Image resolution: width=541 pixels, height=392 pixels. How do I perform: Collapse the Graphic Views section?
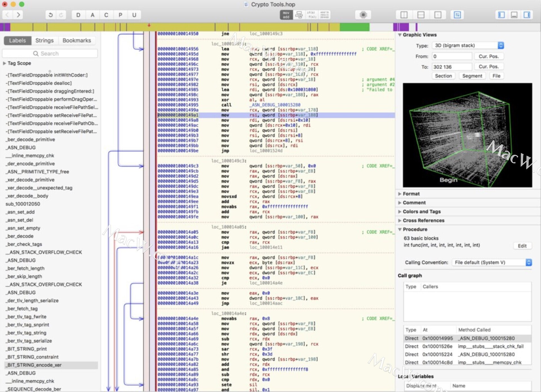(x=400, y=35)
